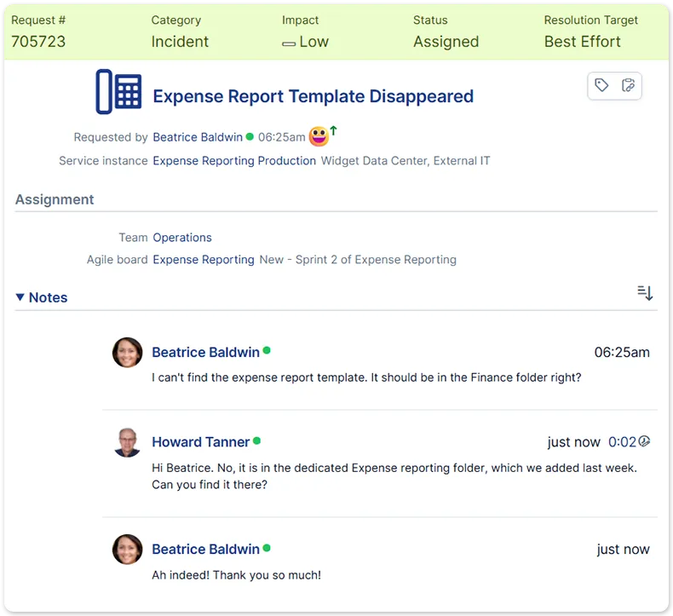Click the Assignment section heading
The height and width of the screenshot is (616, 673).
tap(55, 199)
